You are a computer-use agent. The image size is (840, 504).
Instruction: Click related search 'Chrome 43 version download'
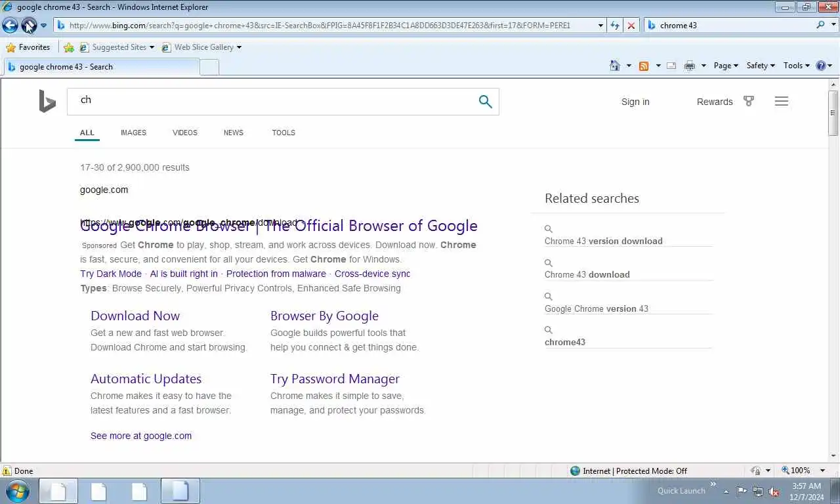(x=604, y=241)
